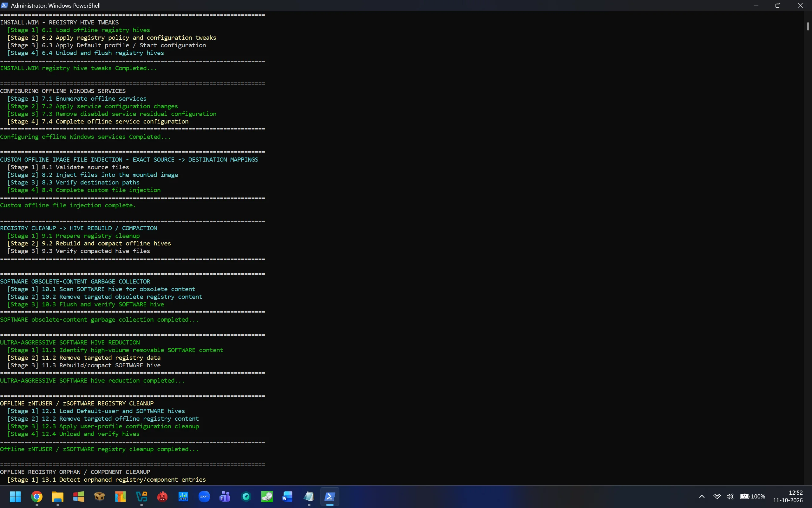Open the Wi-Fi network status icon
812x508 pixels.
tap(717, 496)
